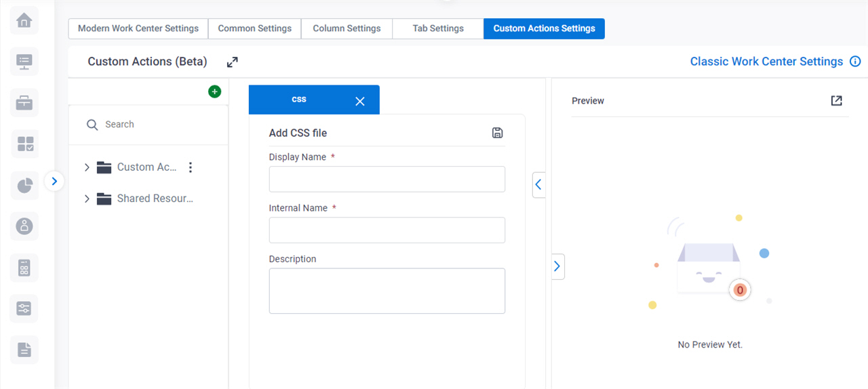This screenshot has height=389, width=868.
Task: Click the search magnifier icon
Action: (x=92, y=125)
